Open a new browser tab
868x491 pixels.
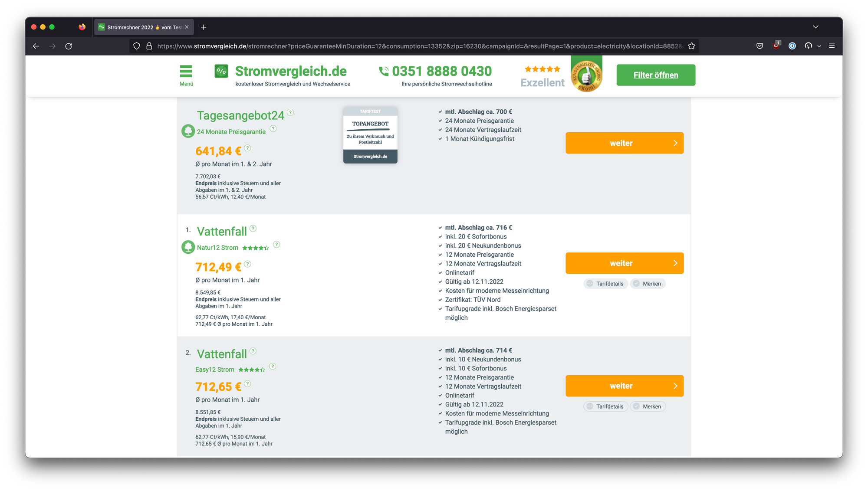pos(204,27)
